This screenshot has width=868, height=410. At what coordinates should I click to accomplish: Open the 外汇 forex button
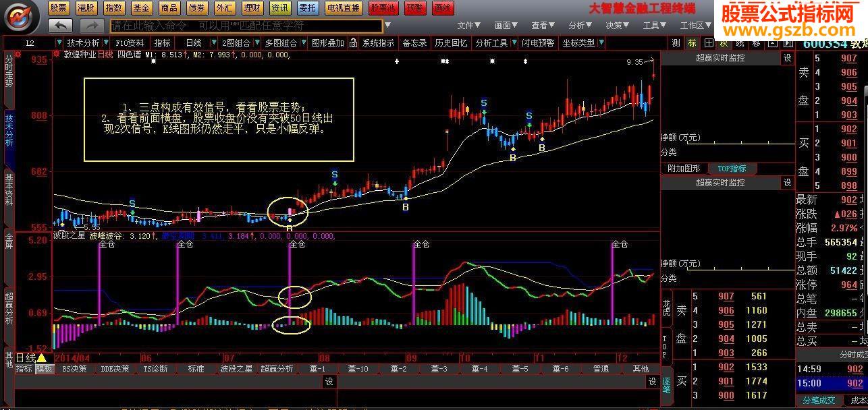224,8
